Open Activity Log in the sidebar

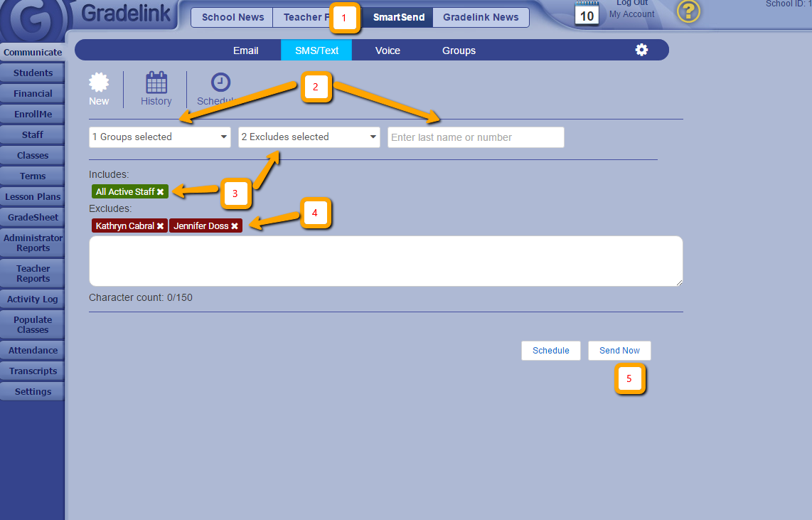pos(33,299)
